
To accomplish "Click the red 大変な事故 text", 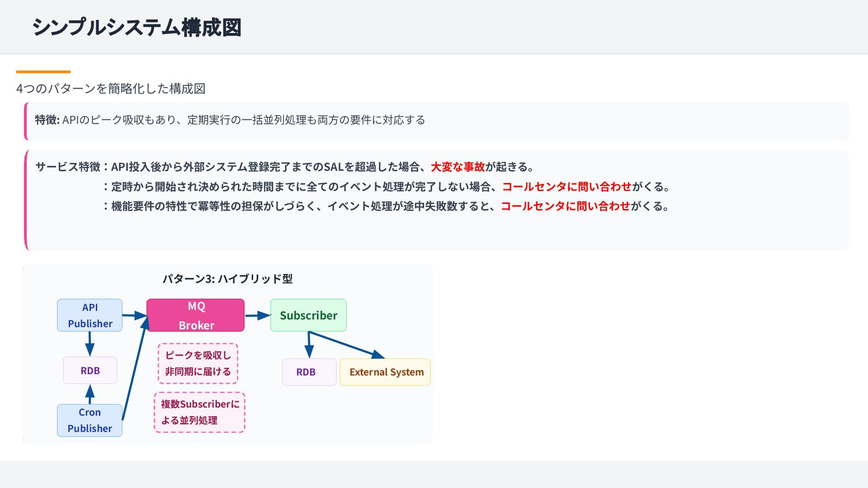I will pos(458,167).
